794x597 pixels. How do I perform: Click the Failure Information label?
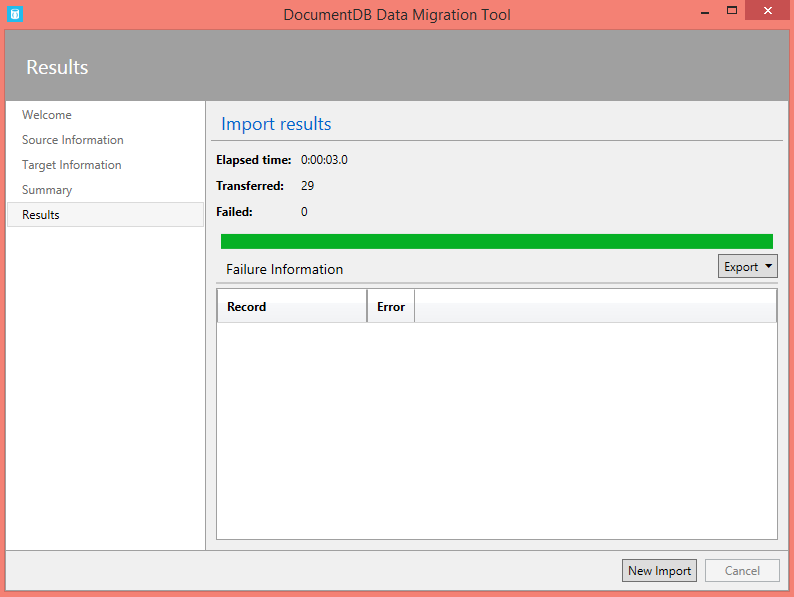point(285,269)
